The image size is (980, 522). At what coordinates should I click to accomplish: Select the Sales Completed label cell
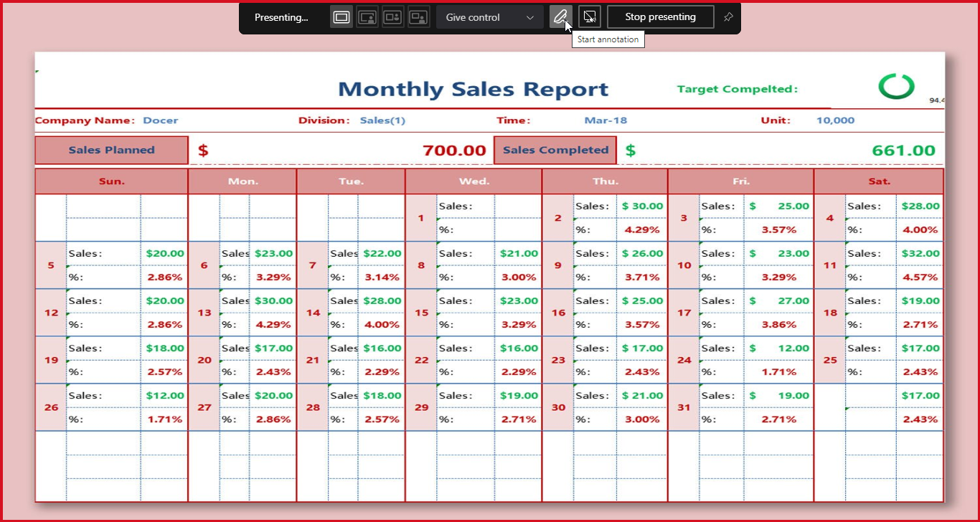click(555, 151)
